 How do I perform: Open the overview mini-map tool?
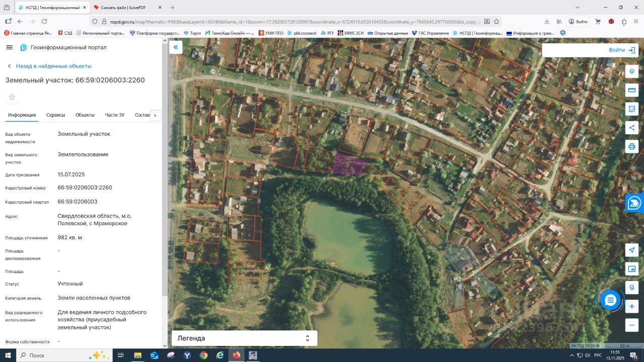pos(632,269)
